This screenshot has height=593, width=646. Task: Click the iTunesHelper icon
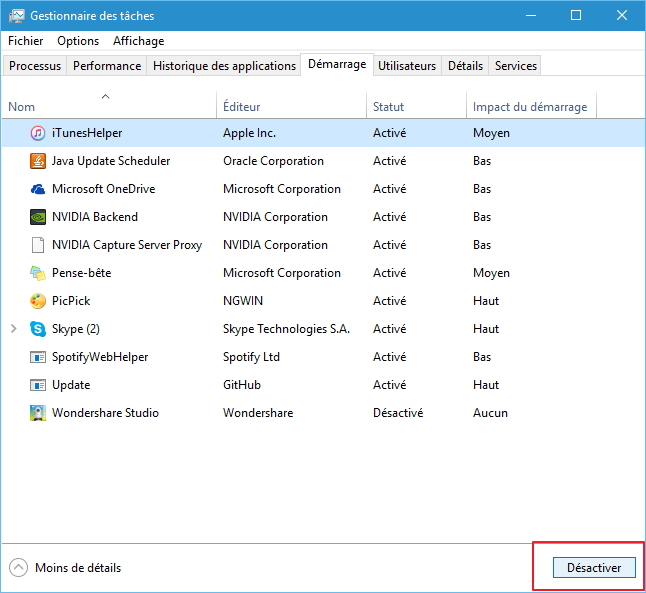pos(37,133)
